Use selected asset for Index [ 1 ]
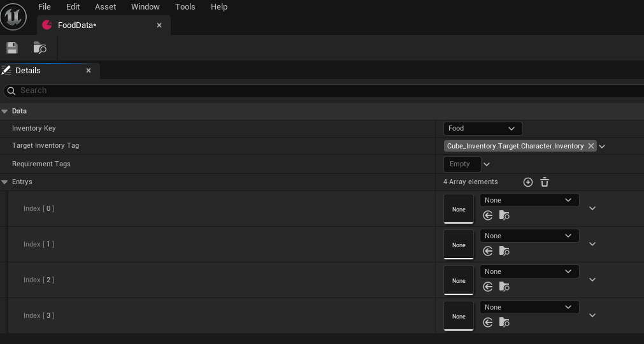The width and height of the screenshot is (644, 344). tap(487, 251)
